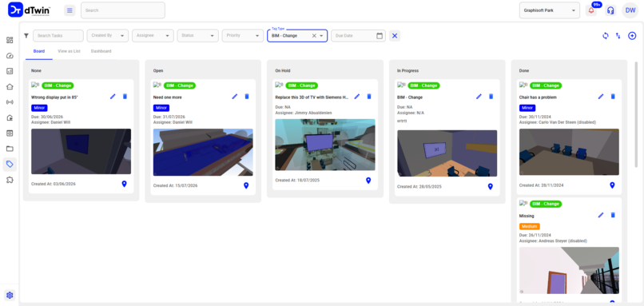The height and width of the screenshot is (306, 644).
Task: Edit the 'Need one more' task
Action: click(235, 97)
